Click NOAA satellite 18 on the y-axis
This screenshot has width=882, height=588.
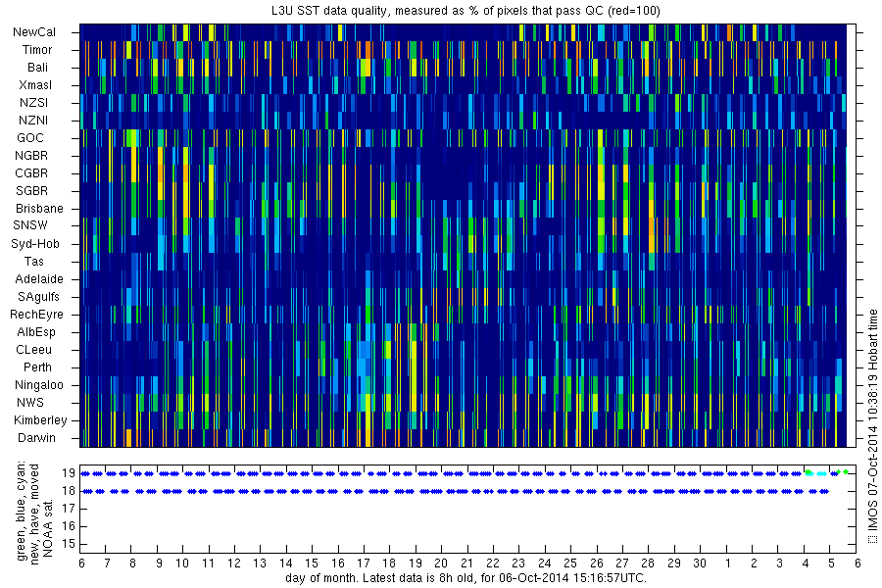click(69, 491)
